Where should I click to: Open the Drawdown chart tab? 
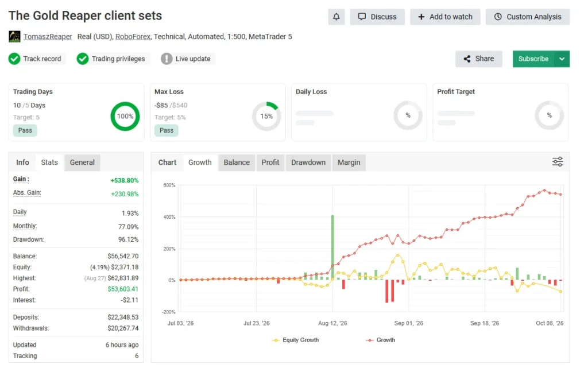(308, 162)
